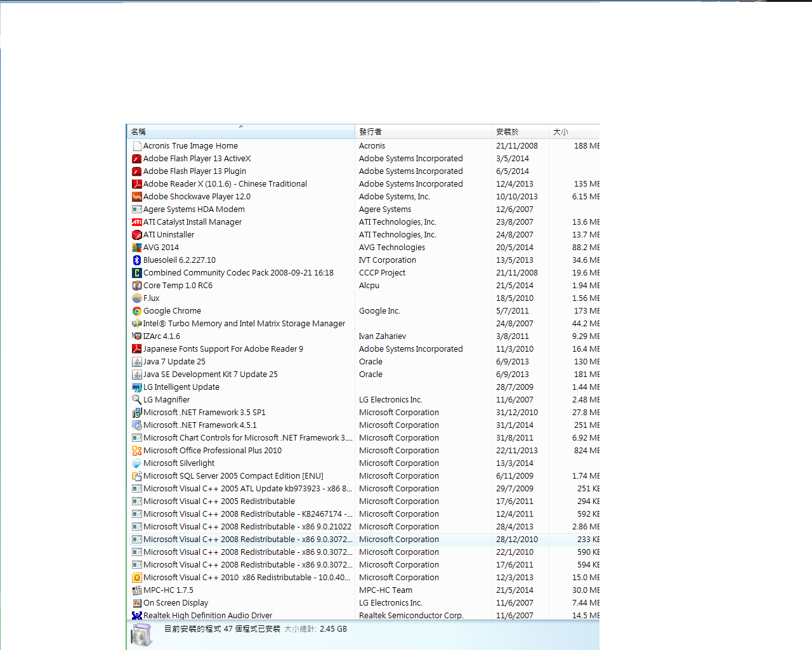
Task: Click publisher 'IVT Corporation' cell
Action: point(388,260)
